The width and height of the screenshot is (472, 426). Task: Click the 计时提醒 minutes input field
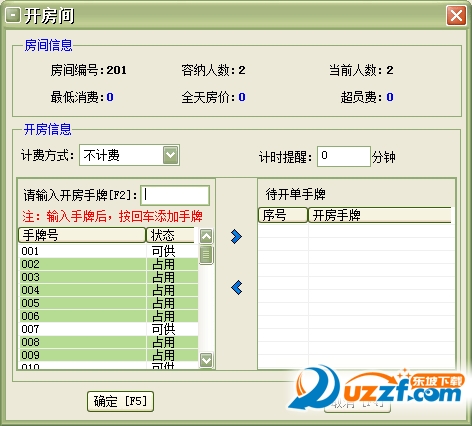point(344,156)
